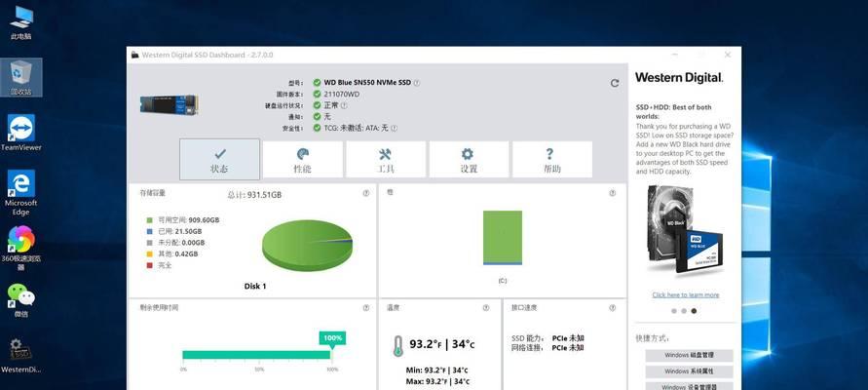Click the help icon in the 存储容量 panel
The image size is (868, 390).
(366, 193)
